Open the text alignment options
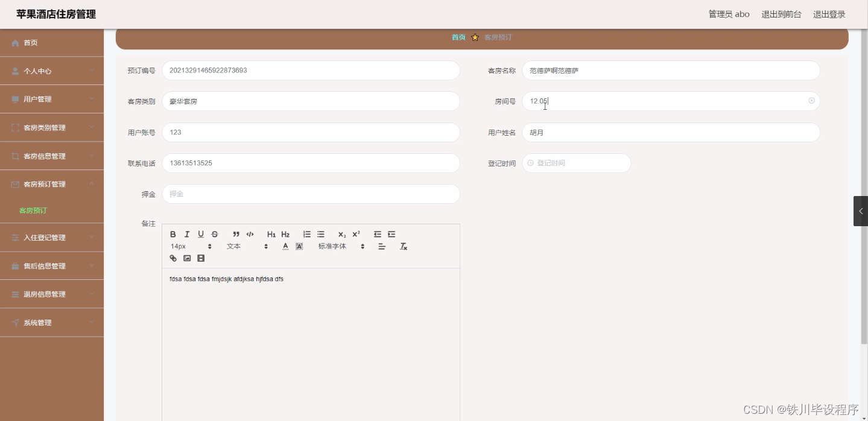The image size is (868, 421). tap(382, 246)
